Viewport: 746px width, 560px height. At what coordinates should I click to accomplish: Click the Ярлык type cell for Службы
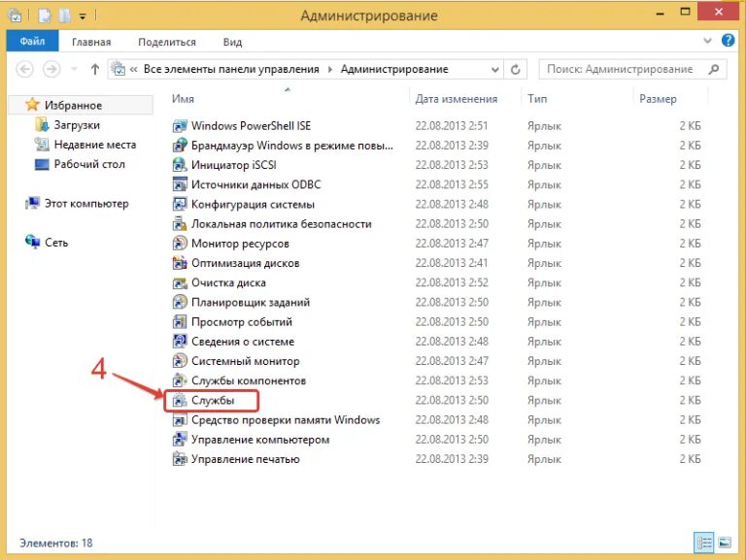click(x=544, y=401)
